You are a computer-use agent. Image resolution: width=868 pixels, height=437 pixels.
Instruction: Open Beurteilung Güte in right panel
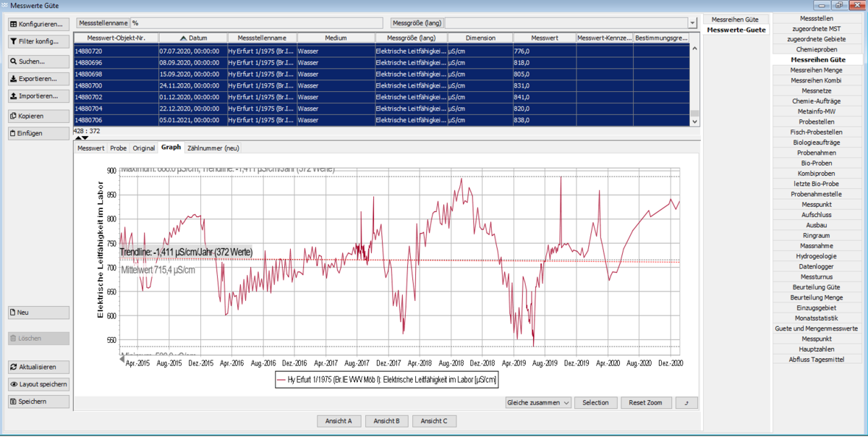(x=817, y=287)
